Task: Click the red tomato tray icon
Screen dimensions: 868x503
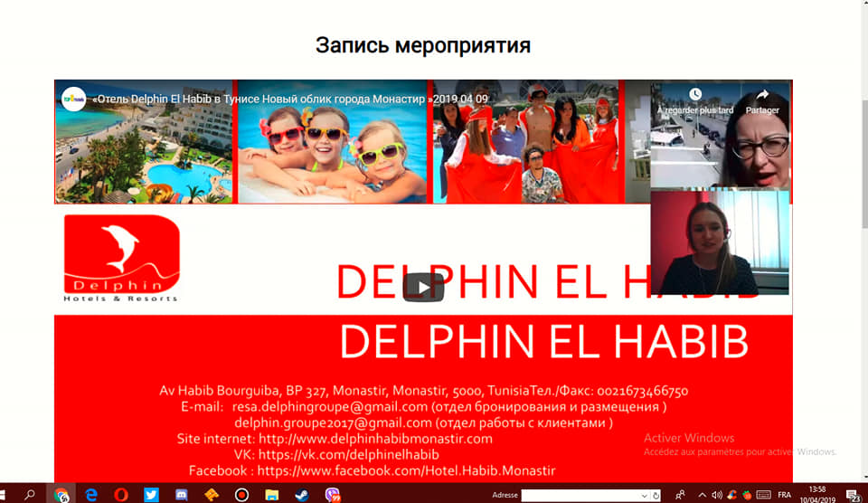Action: point(747,495)
